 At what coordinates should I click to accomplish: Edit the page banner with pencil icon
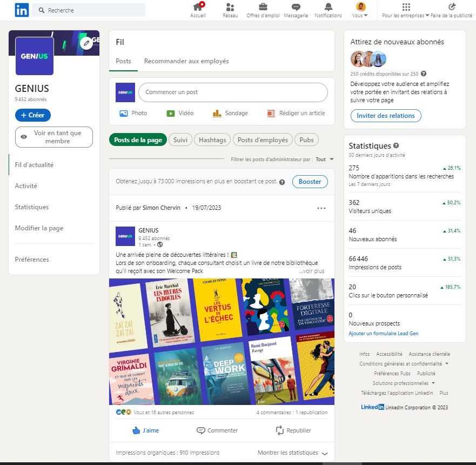click(x=86, y=43)
